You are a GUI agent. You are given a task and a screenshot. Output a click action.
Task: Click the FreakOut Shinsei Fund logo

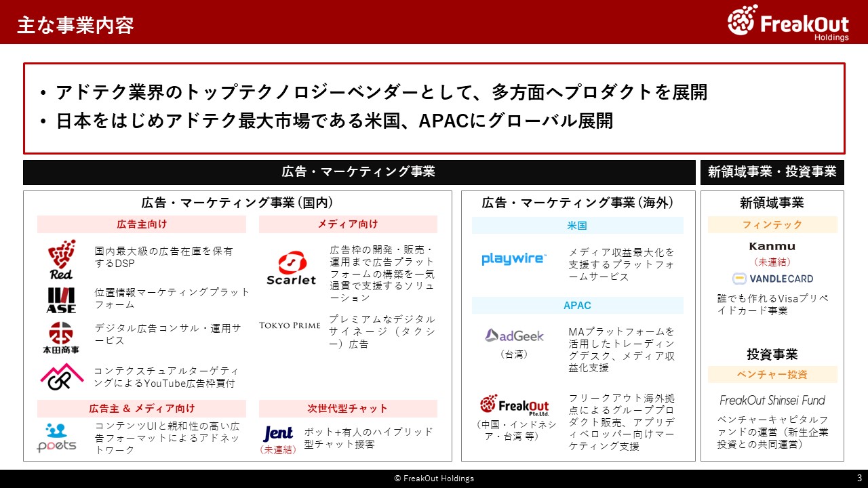coord(772,400)
